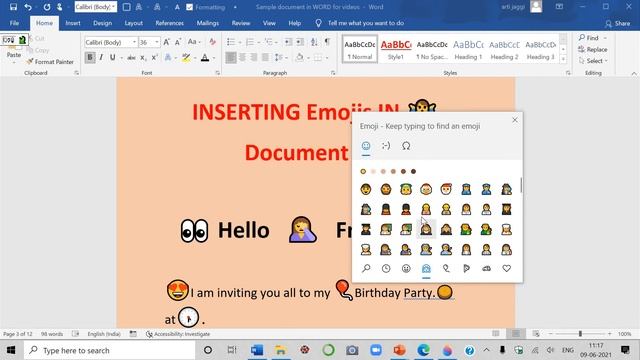Toggle superscript formatting
The height and width of the screenshot is (360, 640).
154,58
